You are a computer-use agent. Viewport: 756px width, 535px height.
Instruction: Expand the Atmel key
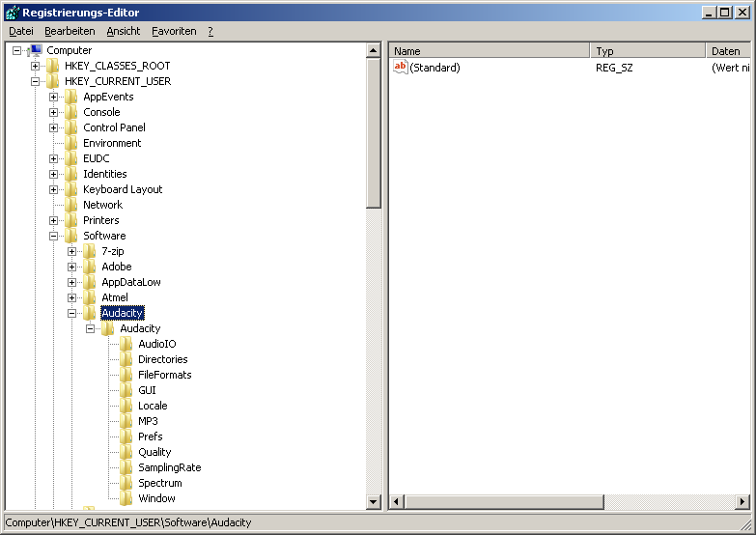coord(71,297)
